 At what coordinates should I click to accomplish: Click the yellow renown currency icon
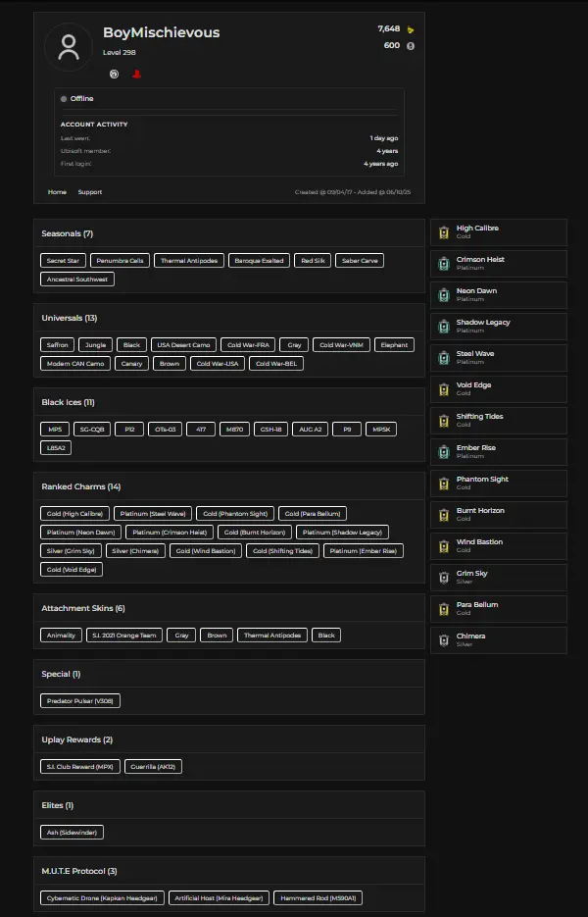(x=411, y=29)
